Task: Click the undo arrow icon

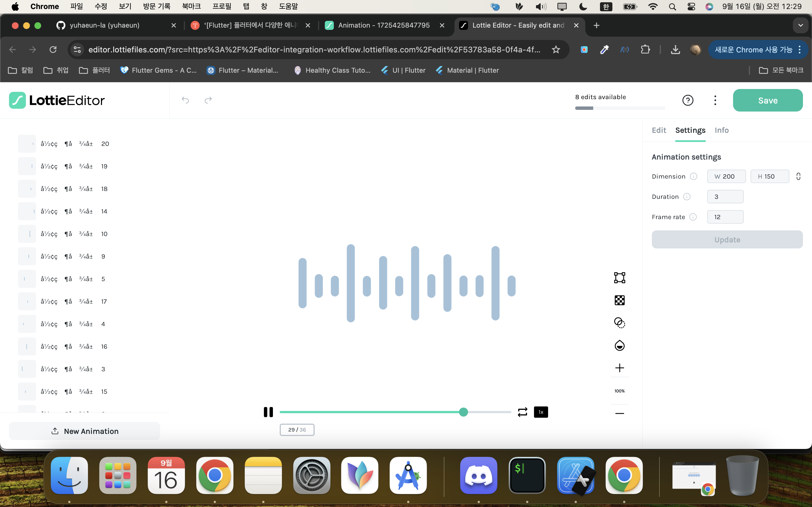Action: (185, 100)
